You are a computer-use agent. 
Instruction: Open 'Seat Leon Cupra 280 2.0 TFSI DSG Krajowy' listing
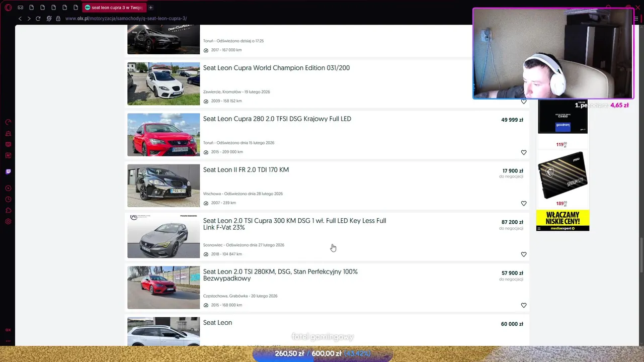pyautogui.click(x=277, y=119)
